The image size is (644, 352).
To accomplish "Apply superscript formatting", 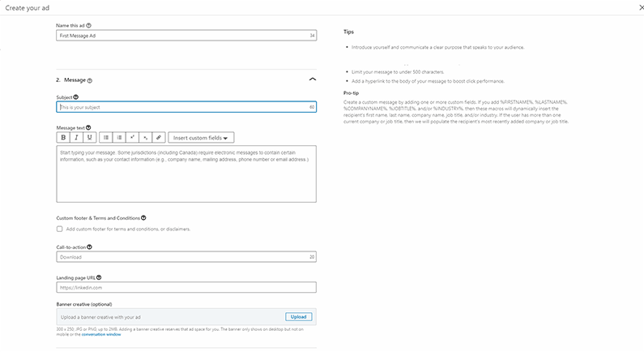I will pos(132,138).
